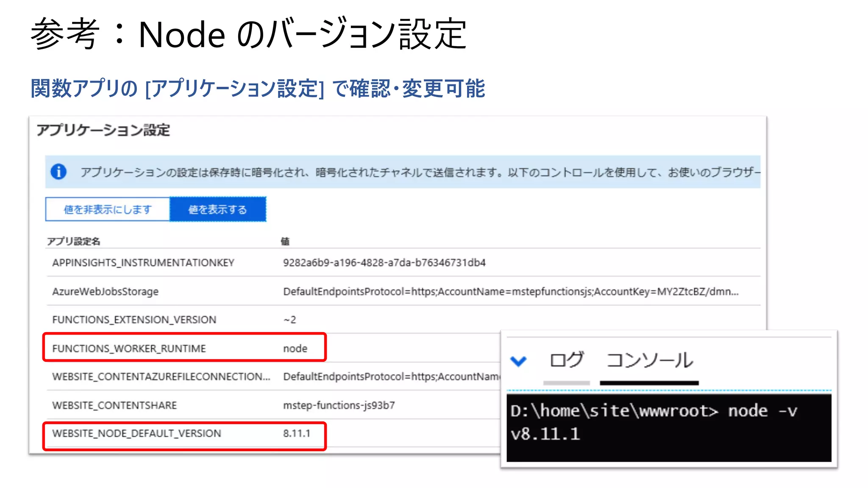Select the WEBSITE_CONTENTAZUREFILECONNECTION... setting name
Screen dimensions: 868x488
(161, 377)
